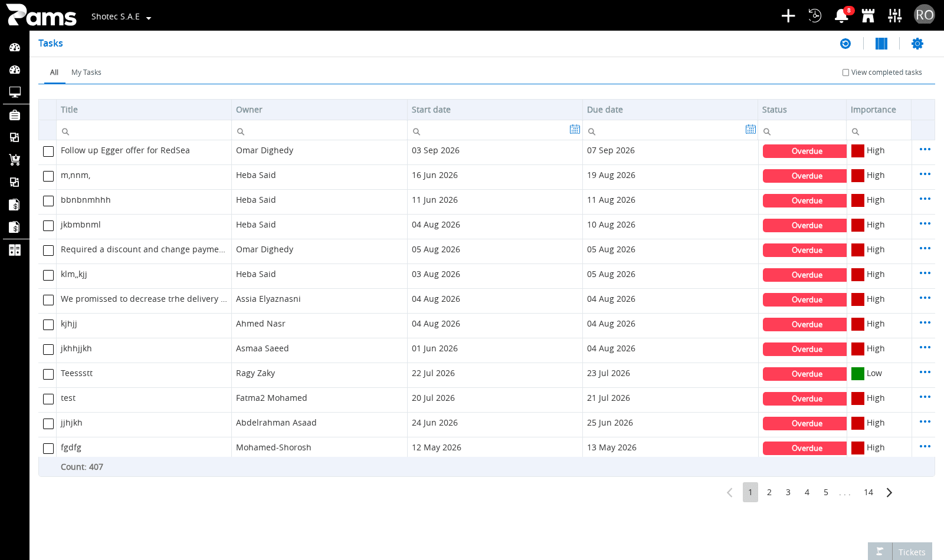Tick the jkbmbnml task checkbox
This screenshot has height=560, width=944.
[x=48, y=226]
